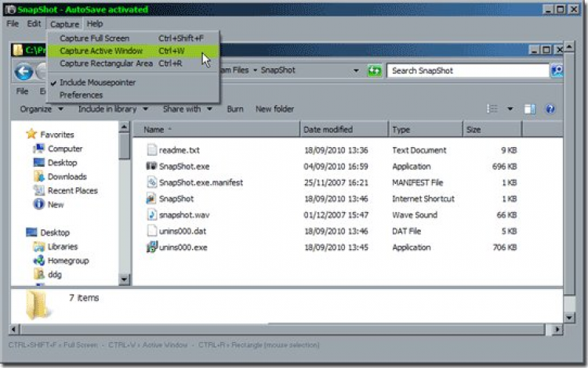Expand the Include in library dropdown

point(113,109)
